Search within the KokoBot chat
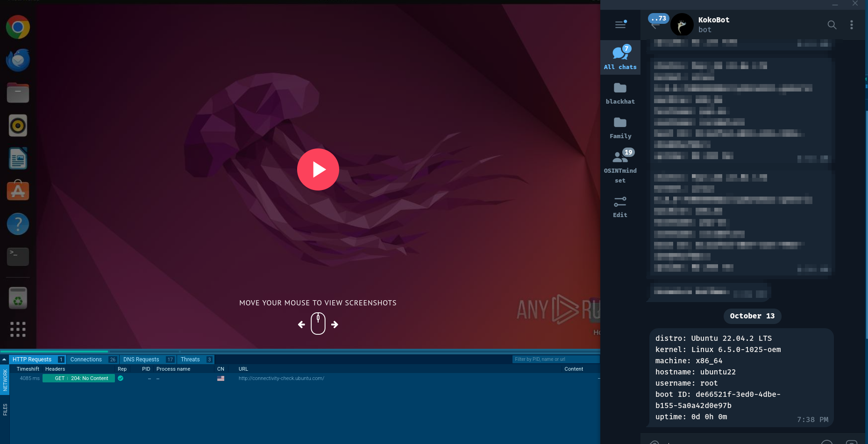This screenshot has width=868, height=444. tap(832, 25)
